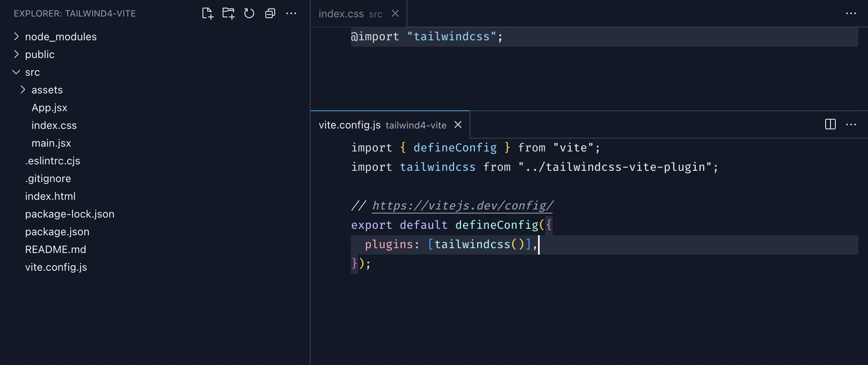Collapse all folders in Explorer
This screenshot has width=868, height=365.
coord(270,14)
